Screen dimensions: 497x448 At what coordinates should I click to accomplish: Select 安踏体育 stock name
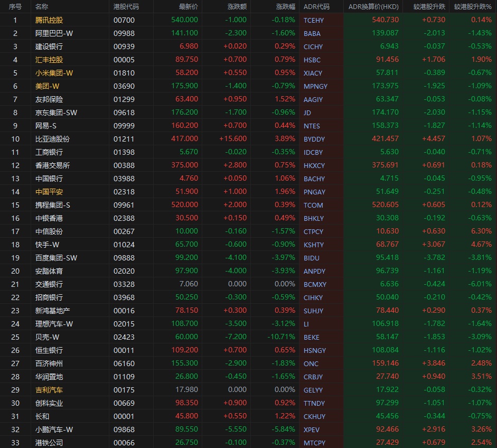point(49,271)
